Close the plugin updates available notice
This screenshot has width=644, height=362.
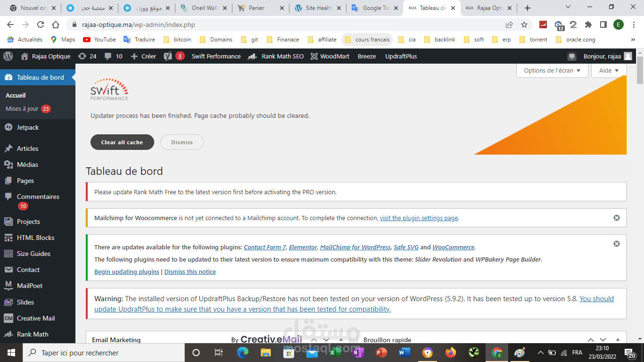(616, 244)
